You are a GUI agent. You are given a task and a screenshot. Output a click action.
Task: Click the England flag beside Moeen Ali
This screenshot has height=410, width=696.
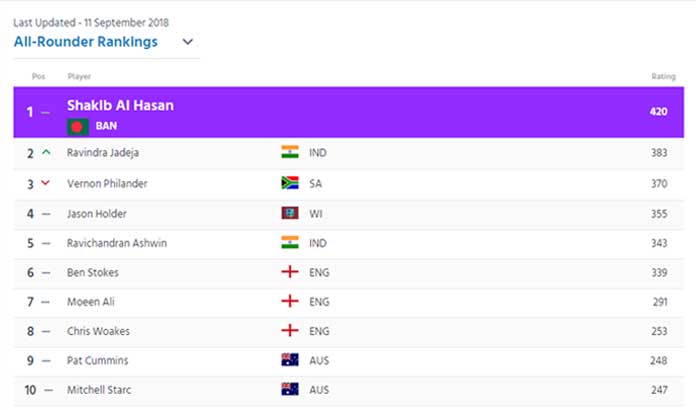point(290,301)
